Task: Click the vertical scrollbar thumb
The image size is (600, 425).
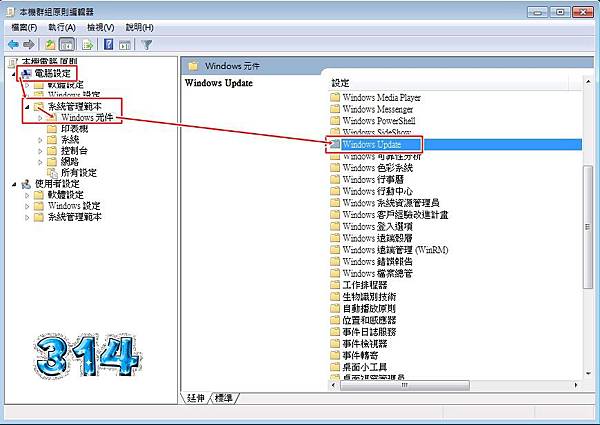Action: [588, 227]
